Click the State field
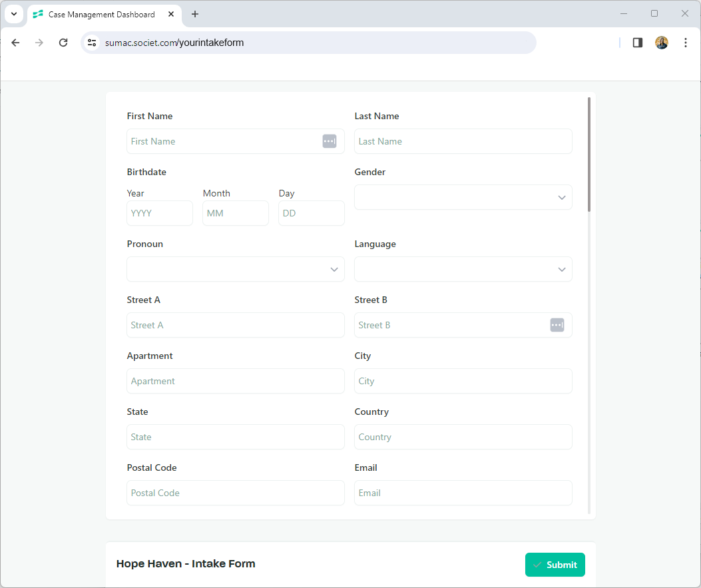The image size is (701, 588). pos(236,437)
